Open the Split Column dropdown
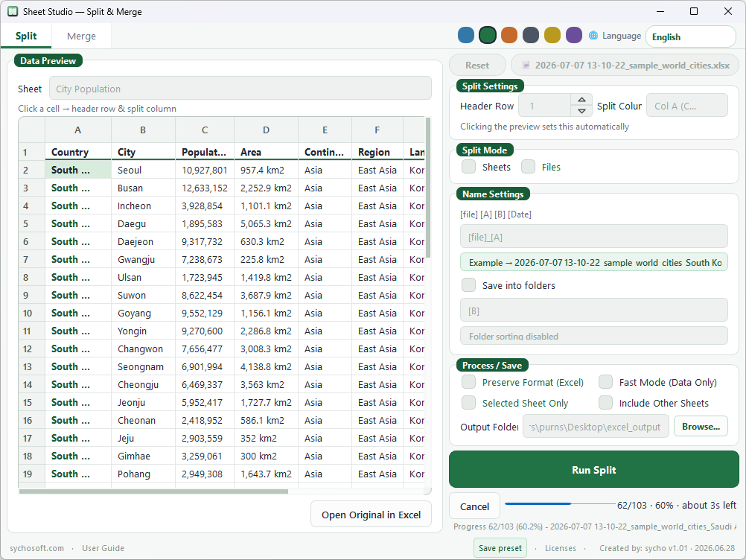Image resolution: width=746 pixels, height=560 pixels. point(686,106)
